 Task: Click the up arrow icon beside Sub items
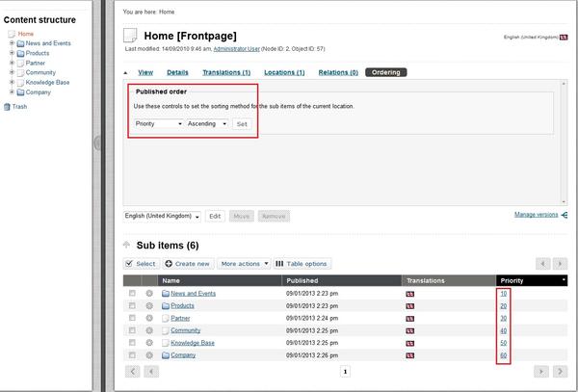127,245
